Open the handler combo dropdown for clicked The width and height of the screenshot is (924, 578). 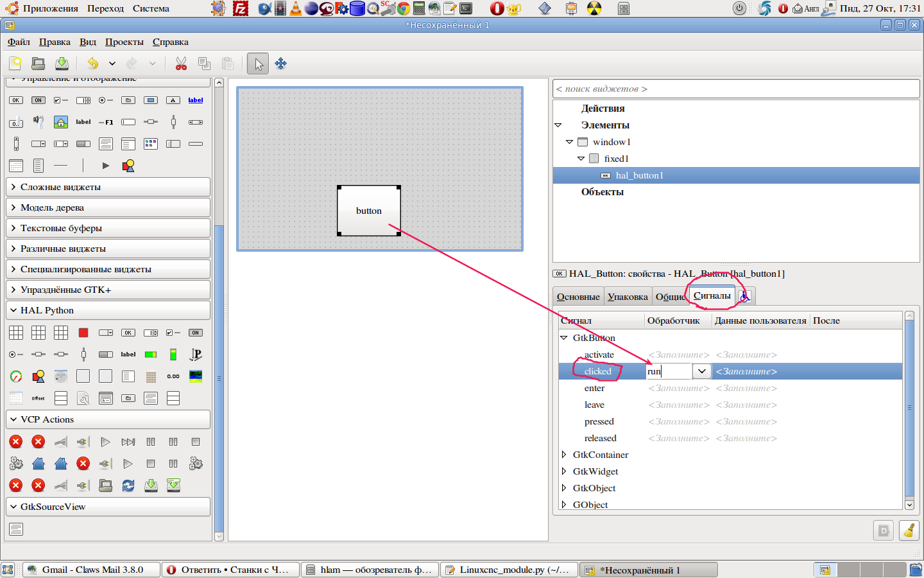tap(701, 371)
